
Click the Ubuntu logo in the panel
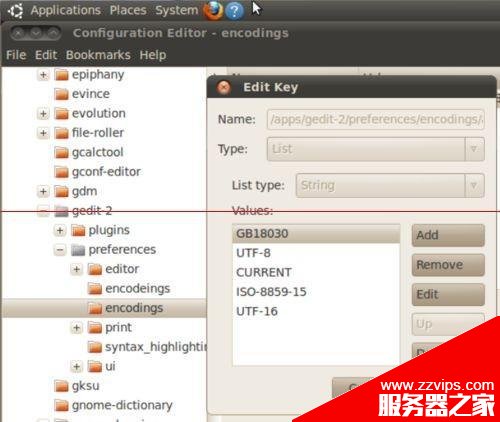(x=16, y=10)
